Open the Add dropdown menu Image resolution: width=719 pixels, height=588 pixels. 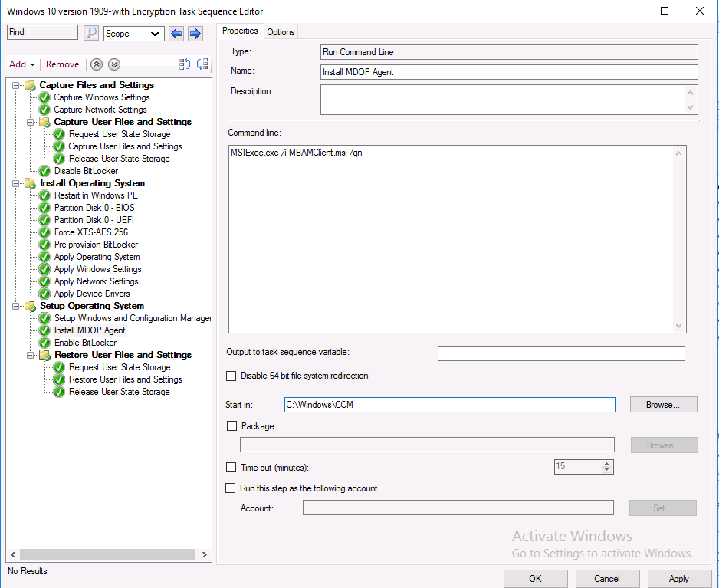coord(21,64)
